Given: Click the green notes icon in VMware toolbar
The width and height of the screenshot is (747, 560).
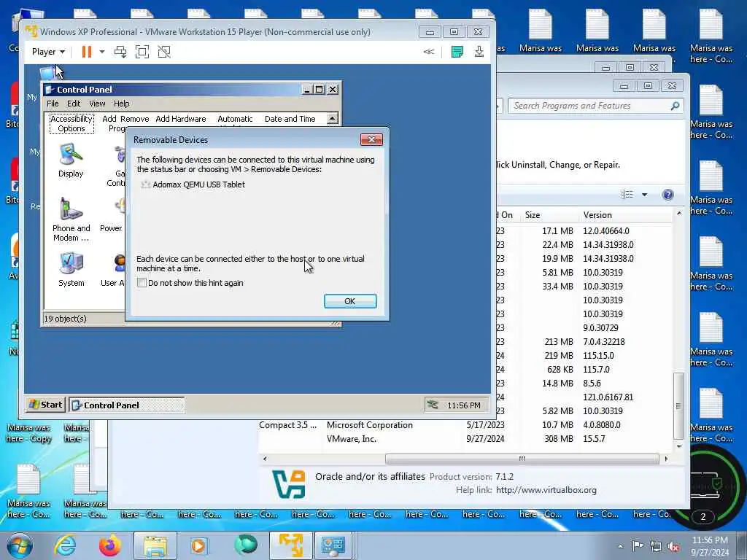Looking at the screenshot, I should (457, 52).
